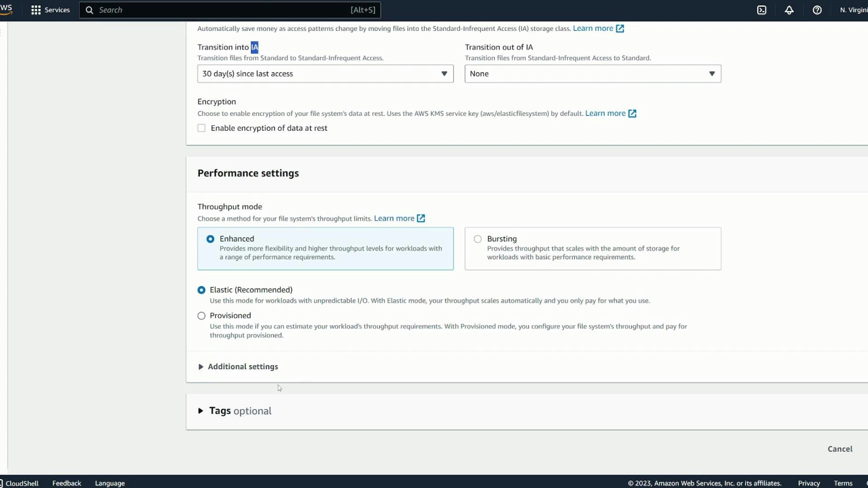Select the Bursting throughput mode
This screenshot has width=868, height=488.
point(478,239)
